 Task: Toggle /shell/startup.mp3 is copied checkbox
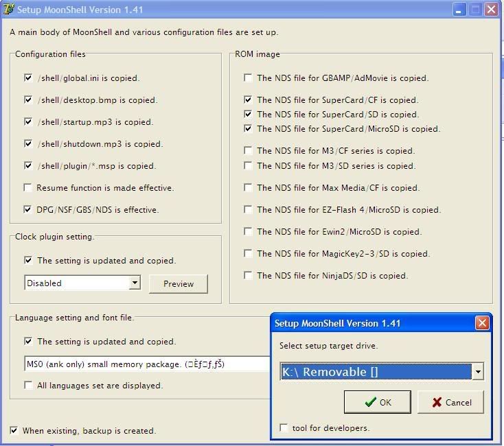pyautogui.click(x=28, y=121)
